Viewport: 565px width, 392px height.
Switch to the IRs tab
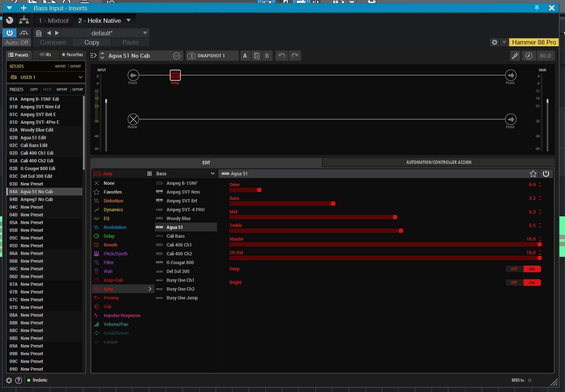click(x=45, y=55)
